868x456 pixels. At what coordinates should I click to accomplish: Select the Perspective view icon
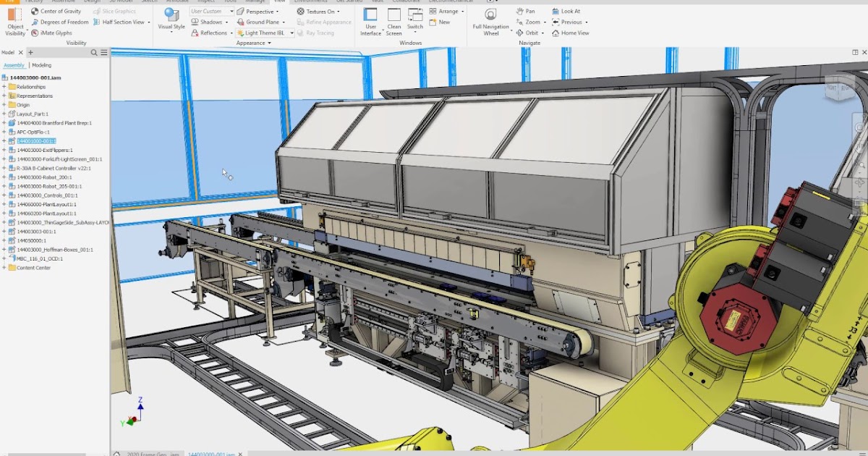click(x=241, y=12)
